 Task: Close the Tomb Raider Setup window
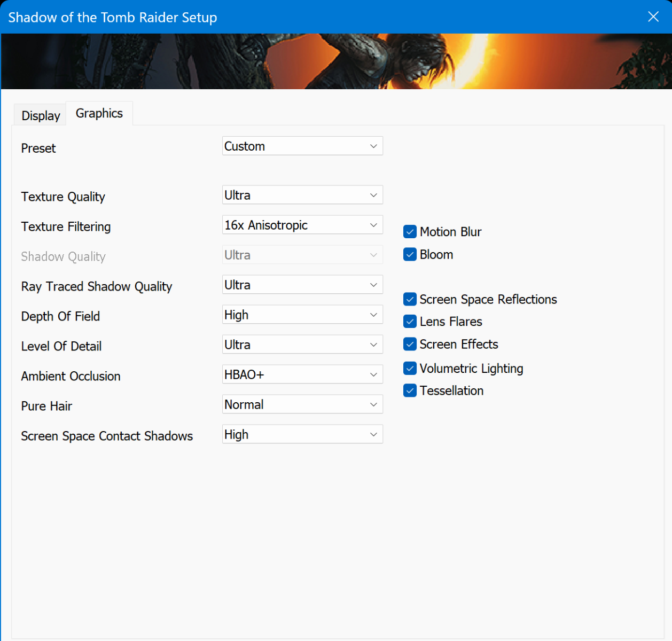coord(653,17)
